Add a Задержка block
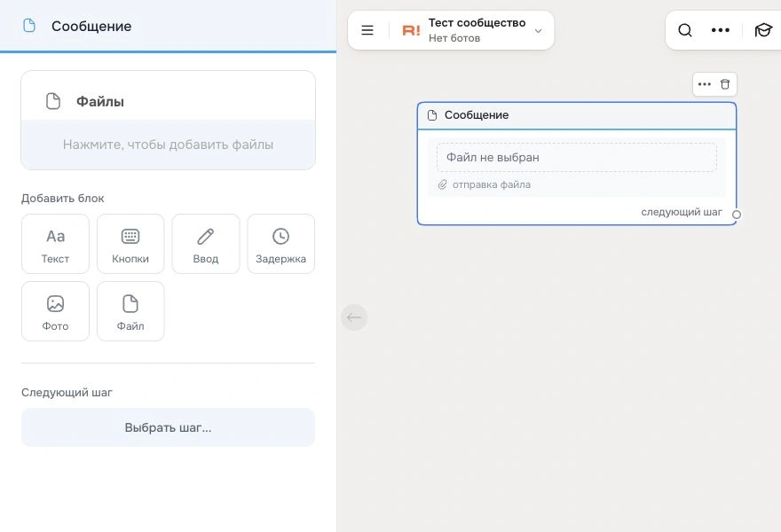 tap(281, 244)
